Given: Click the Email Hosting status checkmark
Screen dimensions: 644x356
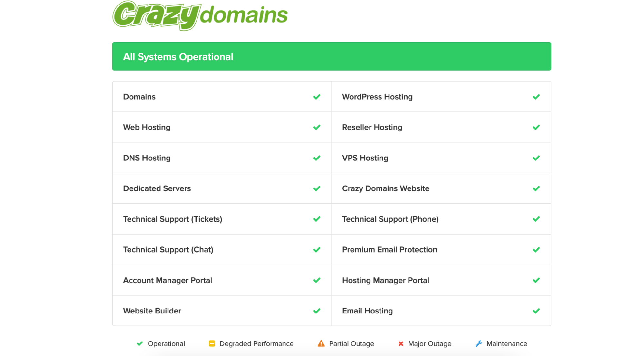Looking at the screenshot, I should pos(536,311).
